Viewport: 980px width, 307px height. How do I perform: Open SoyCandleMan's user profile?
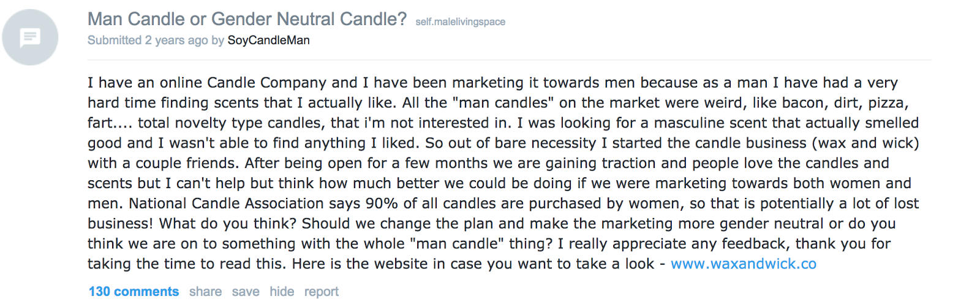point(268,40)
